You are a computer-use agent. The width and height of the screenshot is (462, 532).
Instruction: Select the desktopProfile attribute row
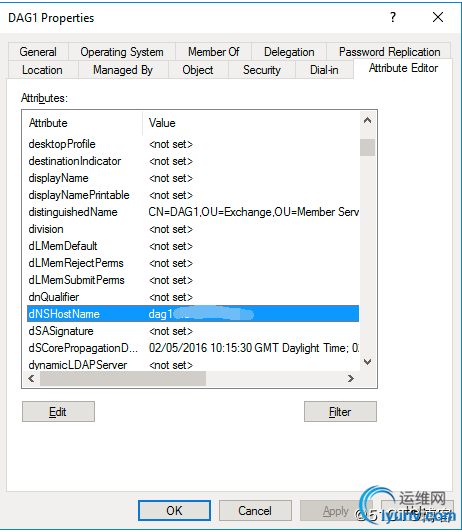click(x=193, y=144)
